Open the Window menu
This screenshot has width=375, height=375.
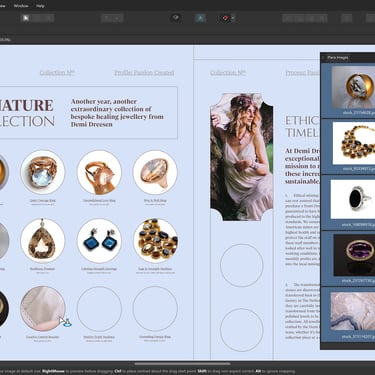tap(21, 6)
